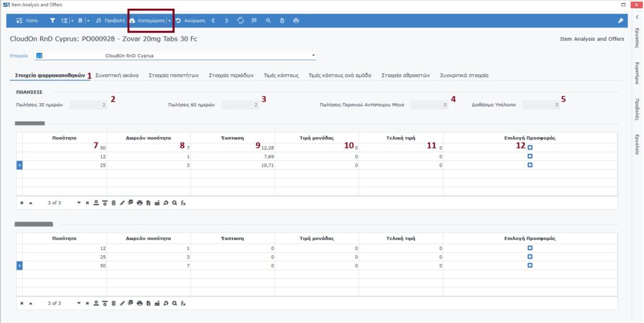The height and width of the screenshot is (323, 644).
Task: Go to the next record arrow in top toolbar
Action: click(226, 21)
